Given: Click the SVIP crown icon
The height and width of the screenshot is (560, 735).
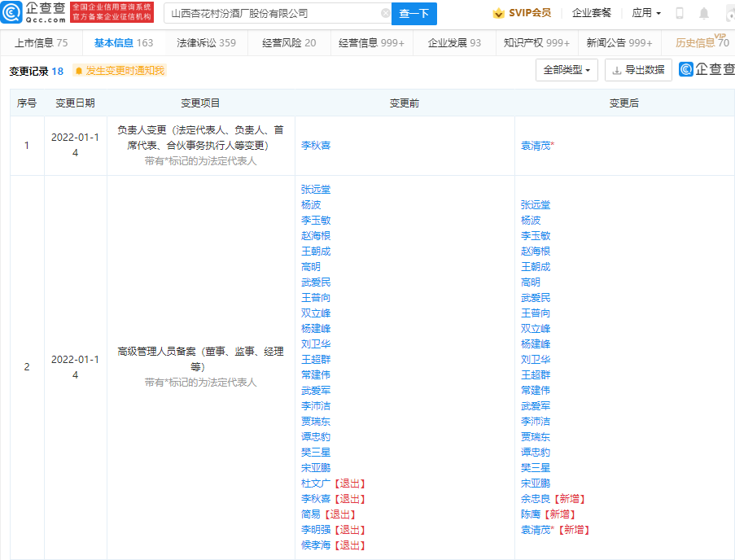Looking at the screenshot, I should tap(498, 13).
